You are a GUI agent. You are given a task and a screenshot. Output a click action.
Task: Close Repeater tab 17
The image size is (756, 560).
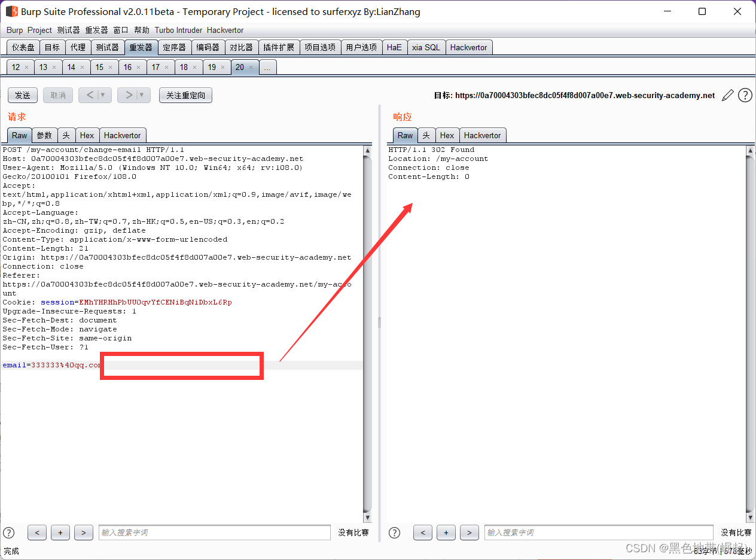click(167, 68)
